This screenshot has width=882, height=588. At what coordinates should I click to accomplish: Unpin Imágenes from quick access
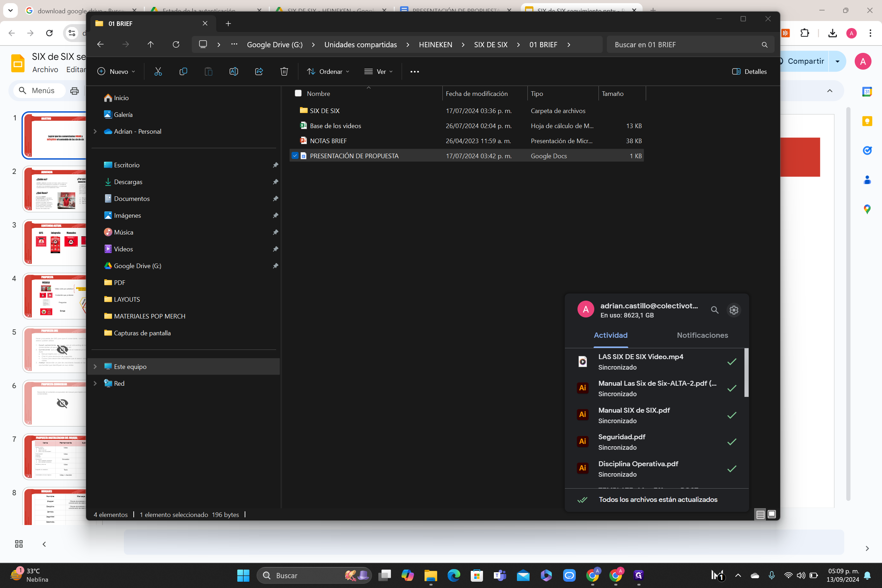point(275,216)
